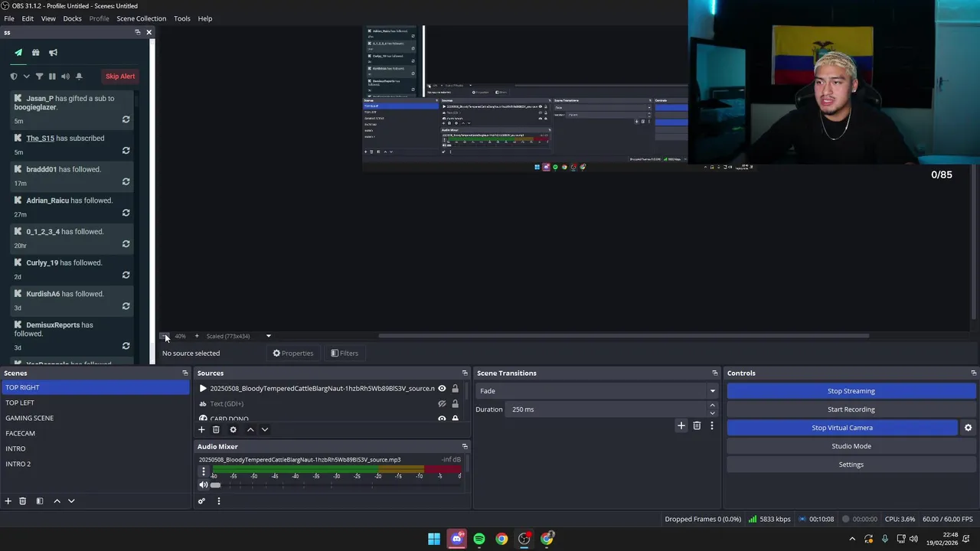This screenshot has width=980, height=551.
Task: Open the View menu
Action: click(48, 18)
